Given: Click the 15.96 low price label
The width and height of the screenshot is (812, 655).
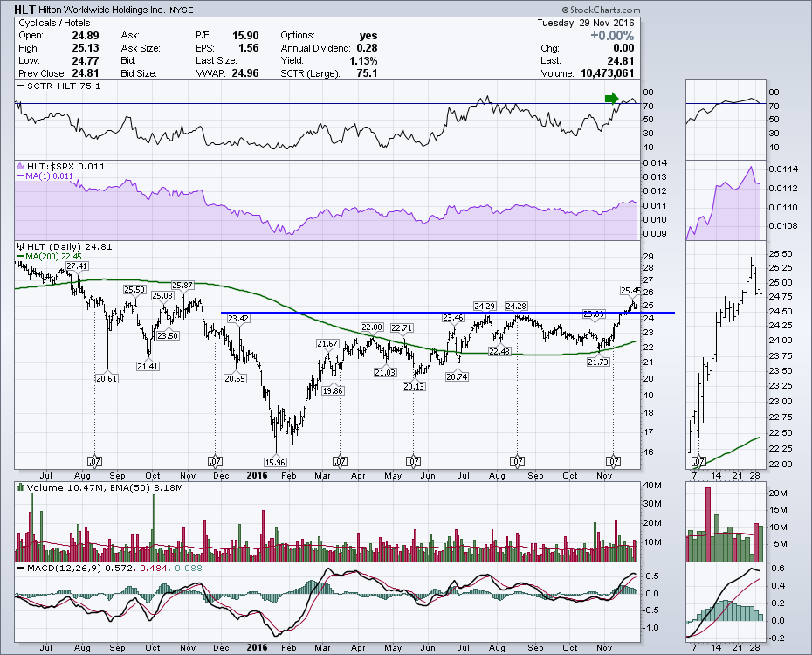Looking at the screenshot, I should [x=276, y=462].
